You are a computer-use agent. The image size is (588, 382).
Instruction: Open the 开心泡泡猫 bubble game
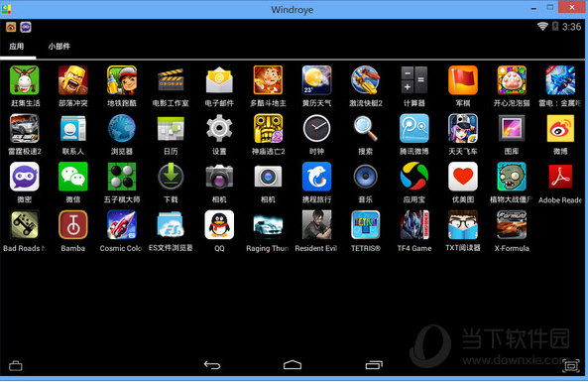(x=512, y=80)
